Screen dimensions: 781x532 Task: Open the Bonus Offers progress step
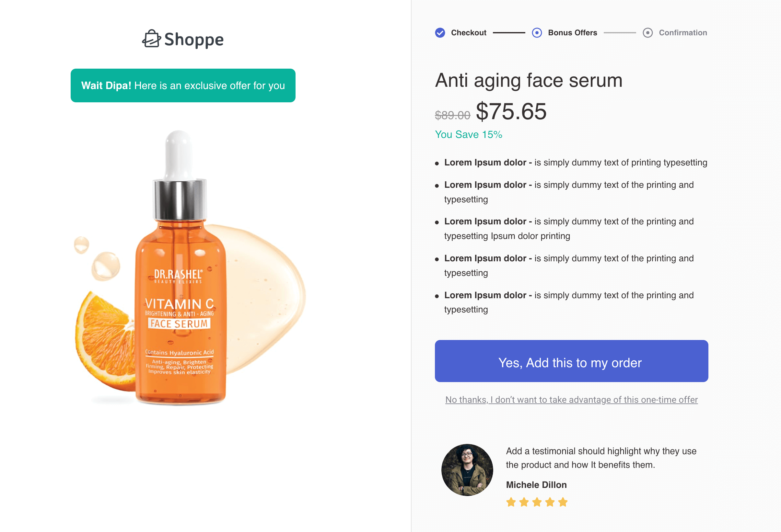tap(572, 33)
